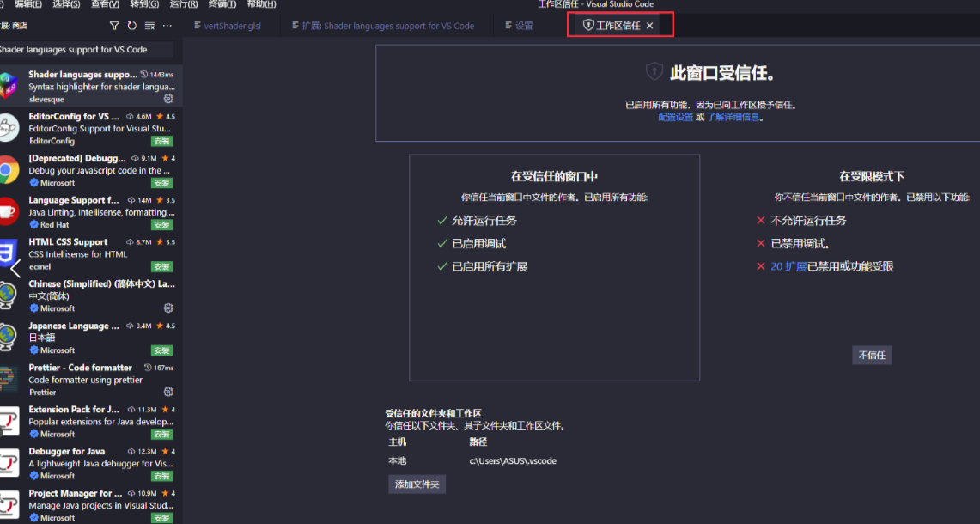Select the 本地 host cell
Image resolution: width=980 pixels, height=524 pixels.
[397, 460]
